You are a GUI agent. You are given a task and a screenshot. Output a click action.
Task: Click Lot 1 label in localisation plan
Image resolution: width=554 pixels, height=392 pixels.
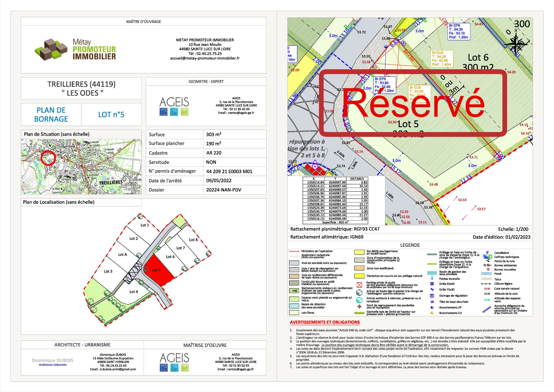pyautogui.click(x=145, y=225)
